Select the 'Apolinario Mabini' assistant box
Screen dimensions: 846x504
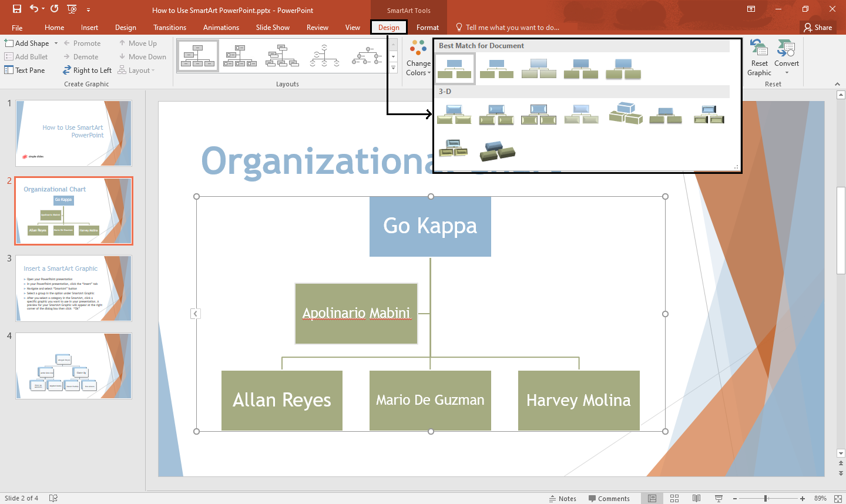pos(356,314)
